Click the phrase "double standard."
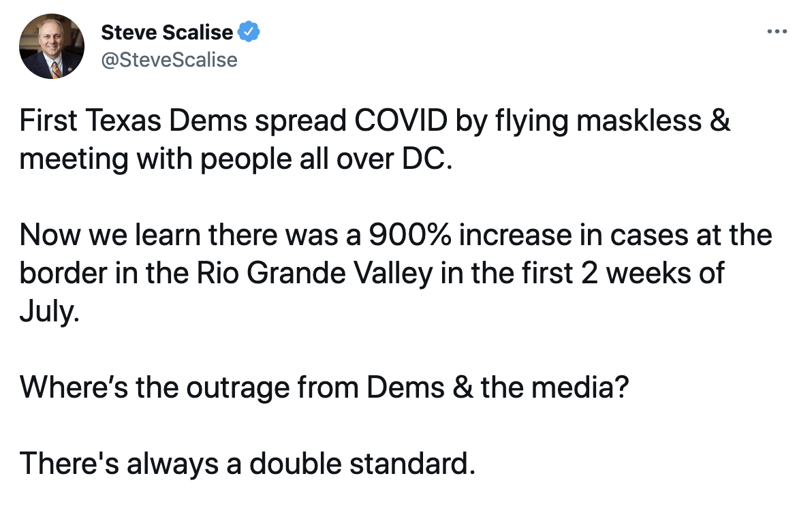The width and height of the screenshot is (812, 508). click(360, 464)
